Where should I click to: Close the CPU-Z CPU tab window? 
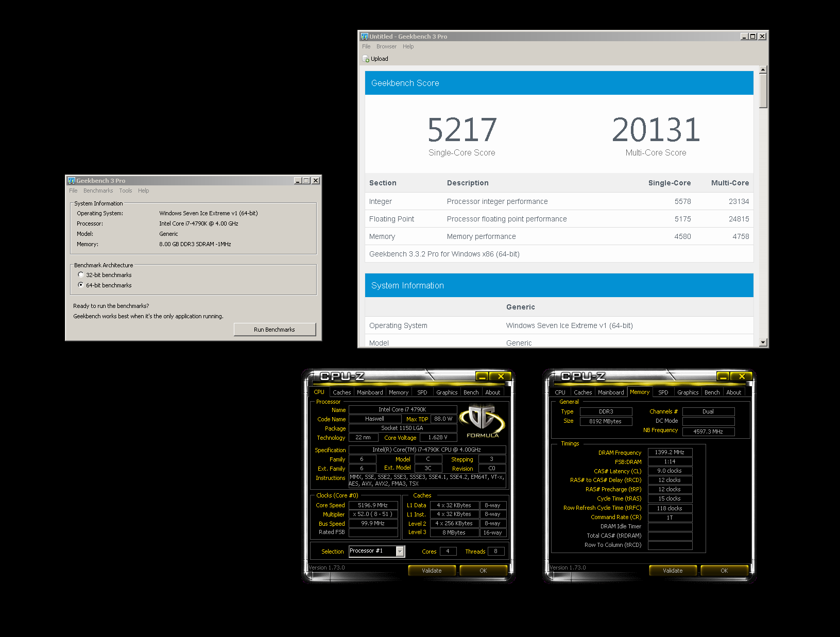(501, 376)
